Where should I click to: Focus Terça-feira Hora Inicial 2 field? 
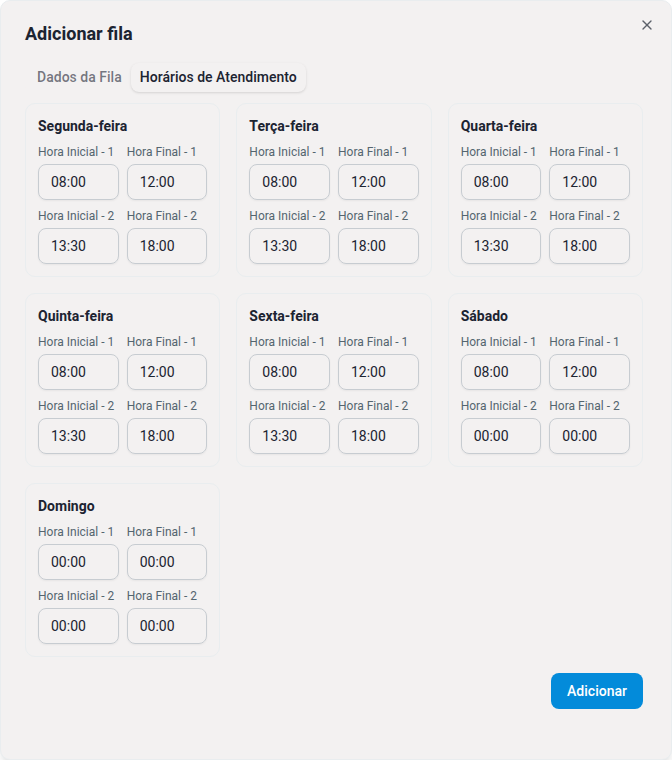click(289, 246)
